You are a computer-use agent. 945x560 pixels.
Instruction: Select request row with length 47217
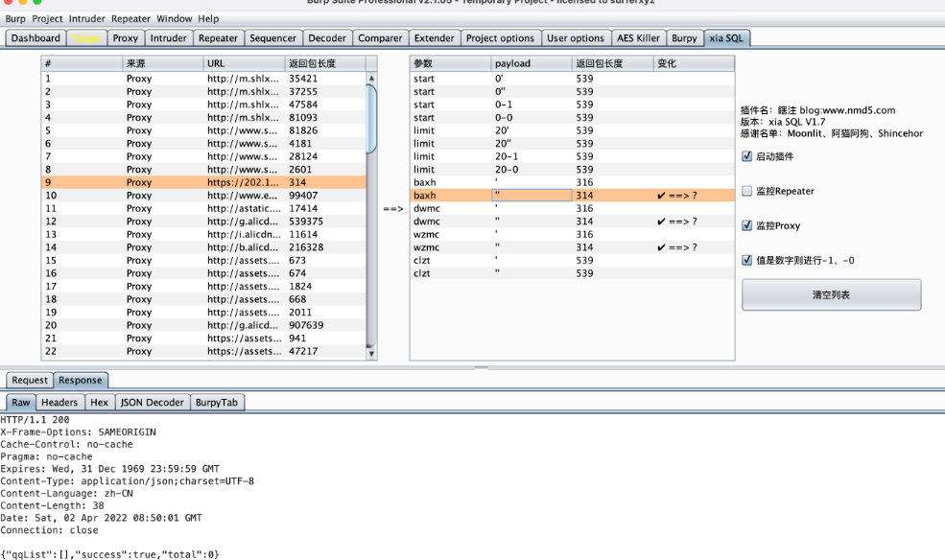[x=203, y=351]
